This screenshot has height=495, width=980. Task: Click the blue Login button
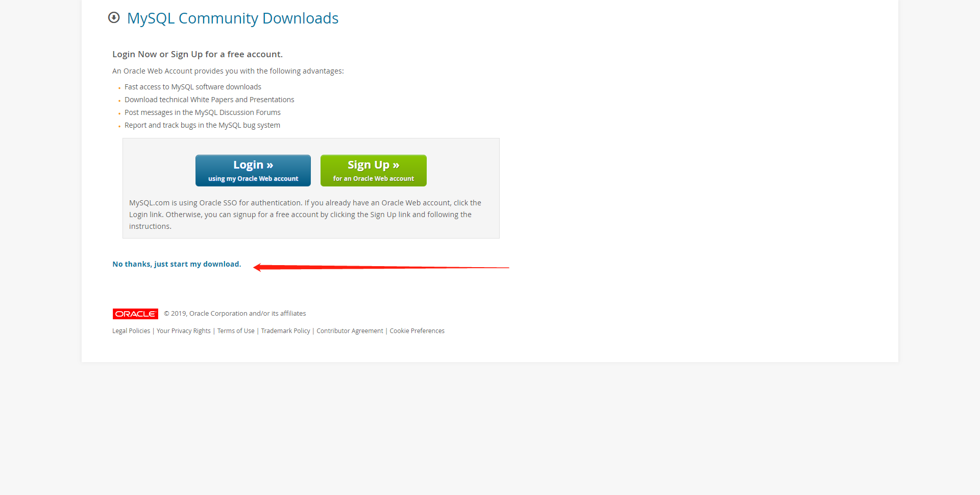253,171
